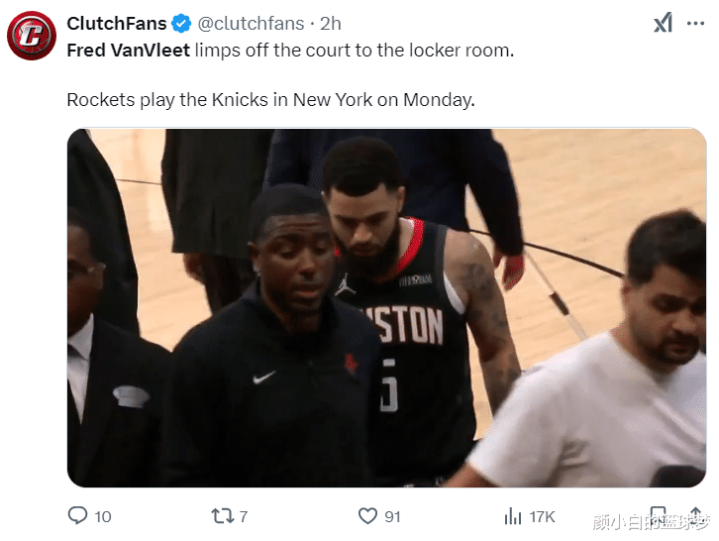The image size is (719, 541).
Task: Open the three-dot more options menu
Action: coord(695,23)
